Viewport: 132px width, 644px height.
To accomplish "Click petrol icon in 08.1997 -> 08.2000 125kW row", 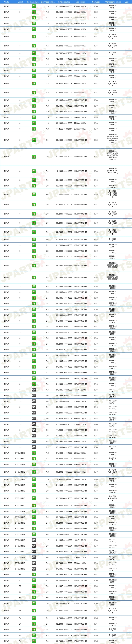I will click(34, 309).
